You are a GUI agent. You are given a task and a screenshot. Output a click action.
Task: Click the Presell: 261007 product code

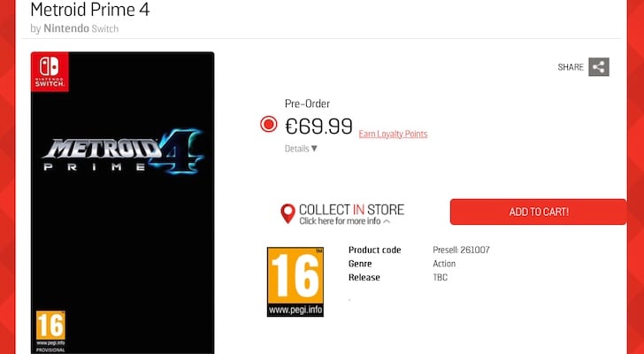point(461,250)
